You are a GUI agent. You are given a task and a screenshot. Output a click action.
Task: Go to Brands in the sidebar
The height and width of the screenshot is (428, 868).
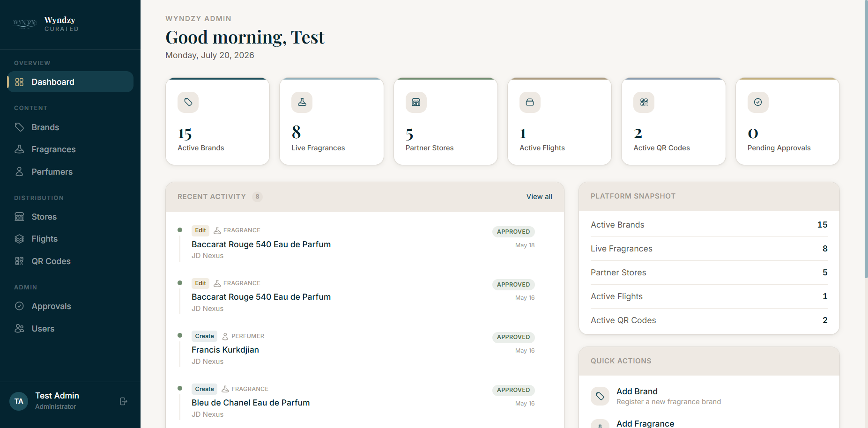point(70,127)
